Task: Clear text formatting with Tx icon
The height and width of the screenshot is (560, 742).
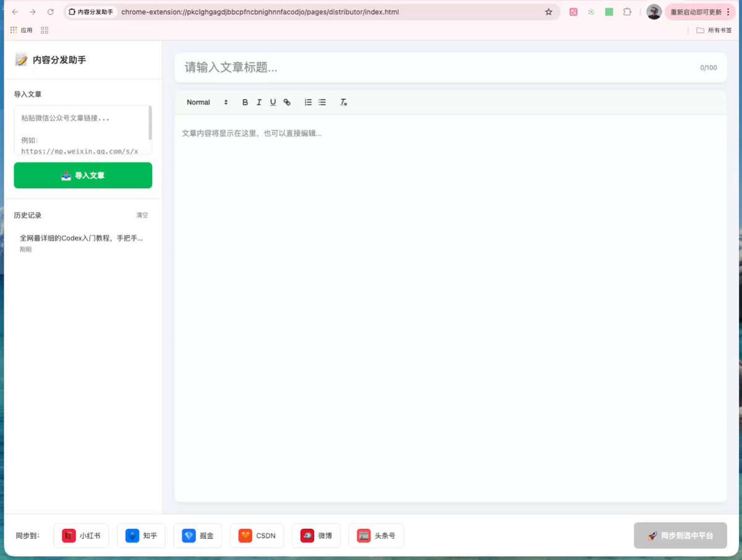Action: coord(344,103)
